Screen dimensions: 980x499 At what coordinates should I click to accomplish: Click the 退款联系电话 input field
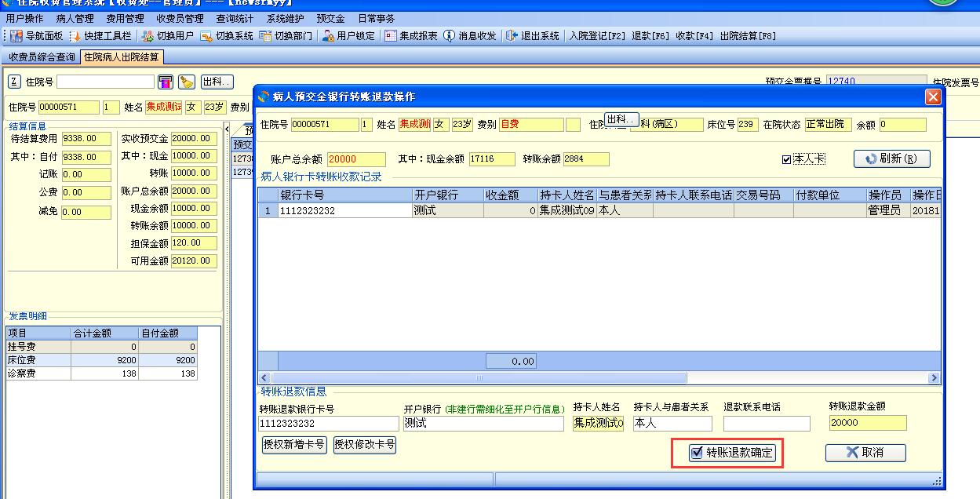[767, 424]
